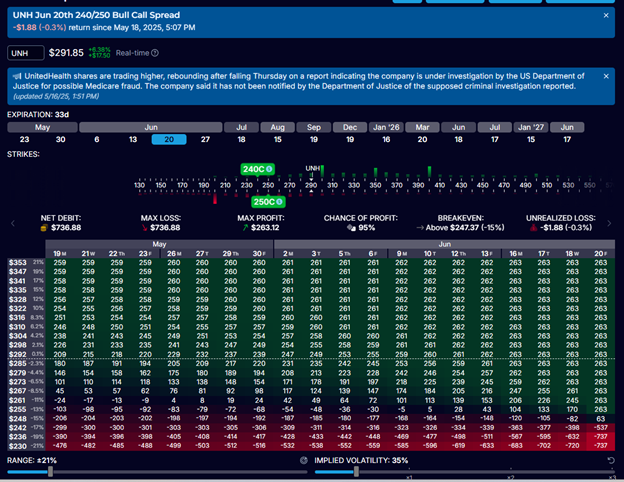Image resolution: width=624 pixels, height=482 pixels.
Task: Click the Jul month header above 18
Action: click(242, 127)
